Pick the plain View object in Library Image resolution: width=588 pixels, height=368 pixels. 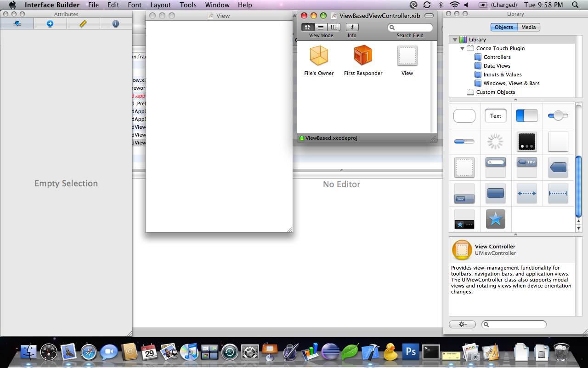click(558, 142)
